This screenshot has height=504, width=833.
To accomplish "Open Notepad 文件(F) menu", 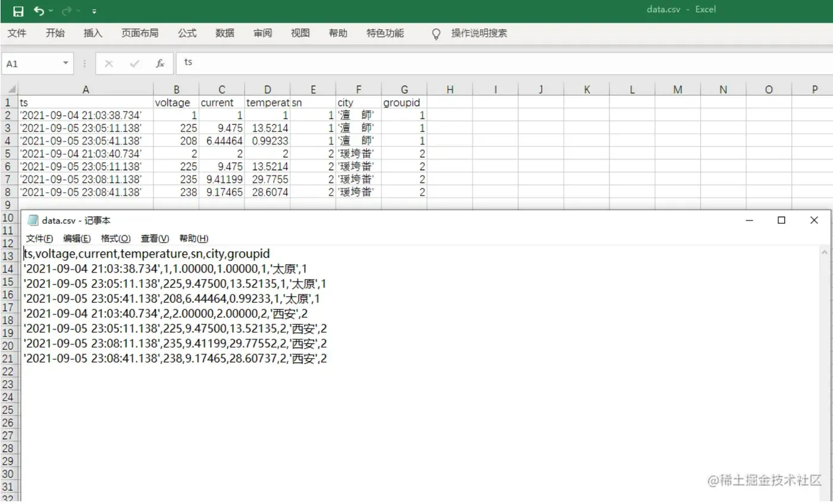I will [x=39, y=239].
